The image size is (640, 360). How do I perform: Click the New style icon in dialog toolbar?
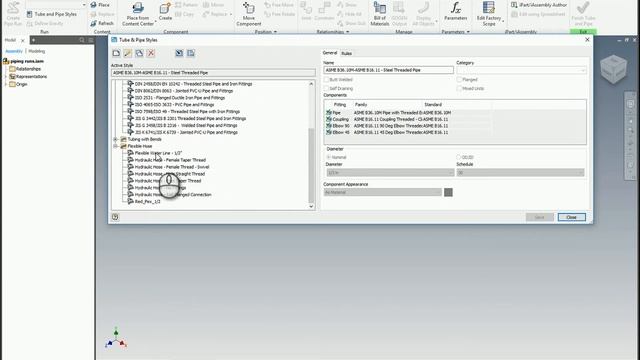(x=116, y=53)
